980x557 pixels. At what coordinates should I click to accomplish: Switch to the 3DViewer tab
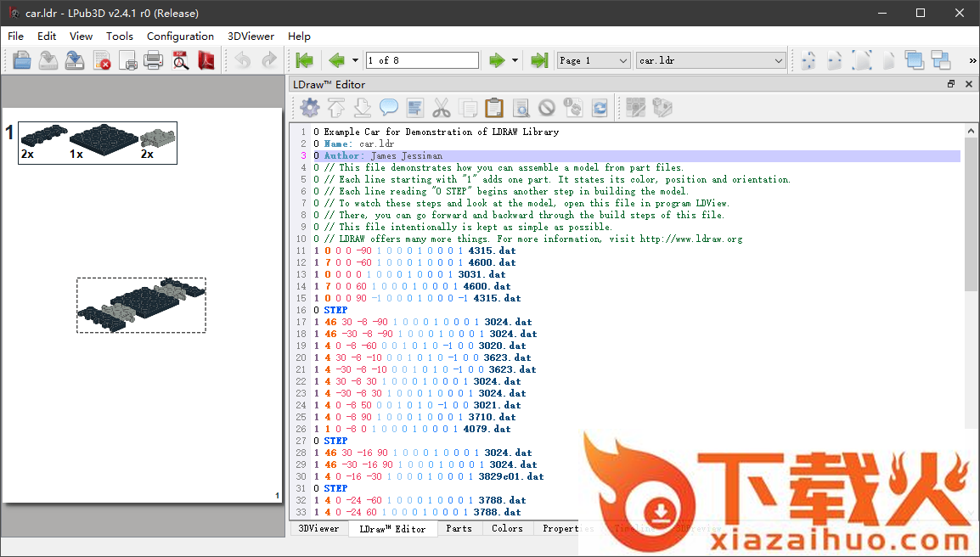coord(318,528)
